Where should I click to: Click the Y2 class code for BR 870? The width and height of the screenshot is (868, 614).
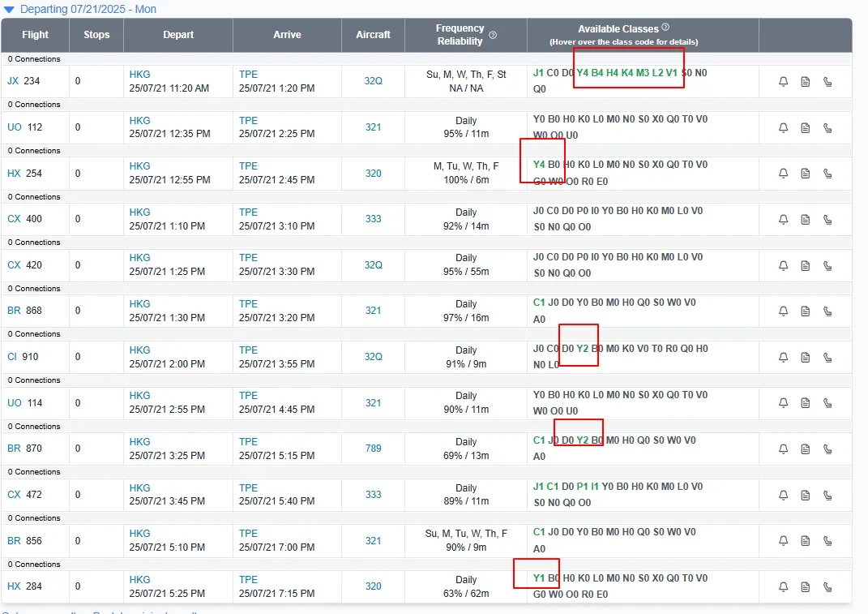point(583,440)
